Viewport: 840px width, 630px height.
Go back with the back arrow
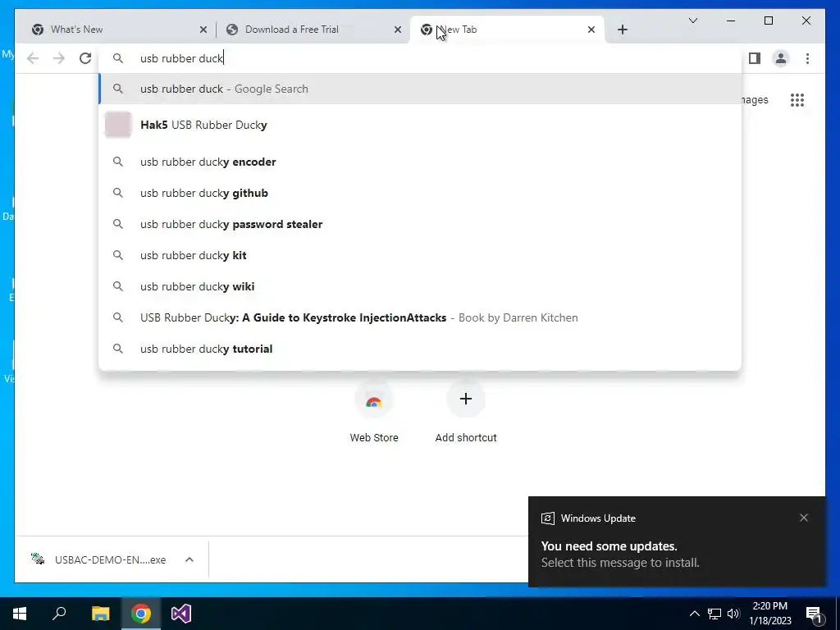(x=33, y=58)
